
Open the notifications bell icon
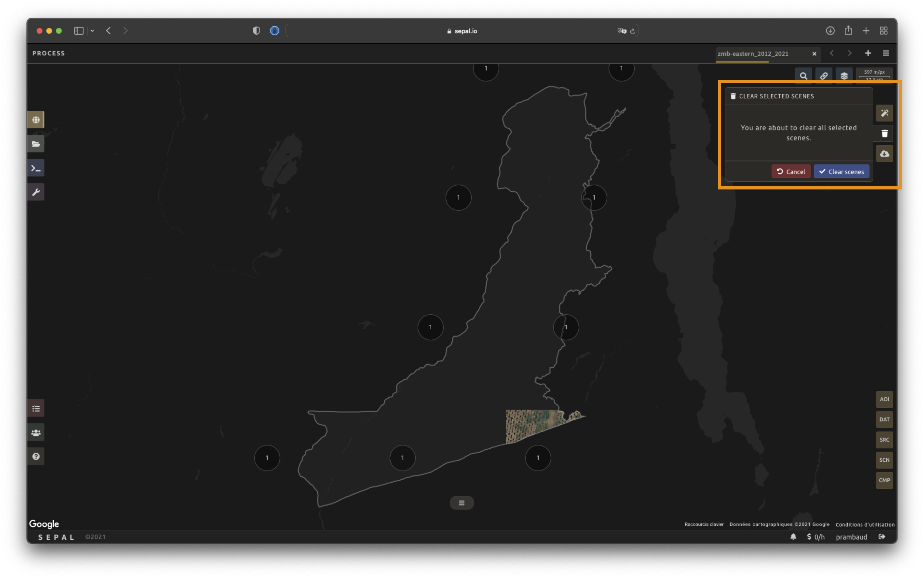click(793, 537)
